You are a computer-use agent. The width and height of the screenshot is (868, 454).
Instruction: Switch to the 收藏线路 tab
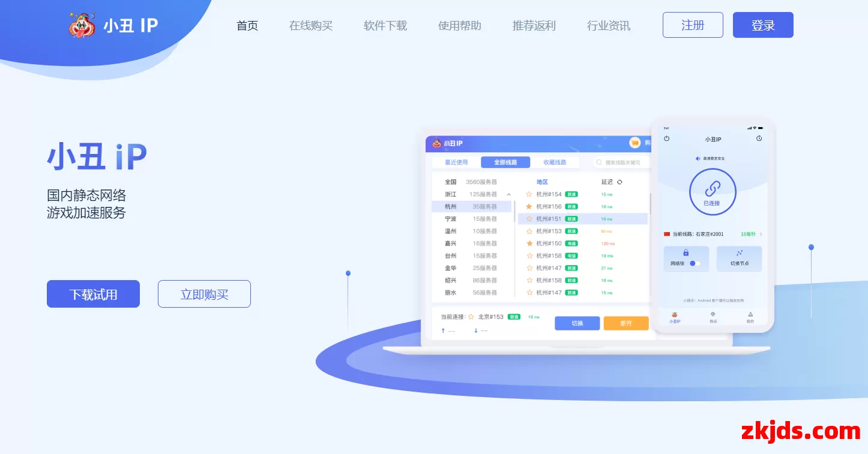(x=555, y=163)
